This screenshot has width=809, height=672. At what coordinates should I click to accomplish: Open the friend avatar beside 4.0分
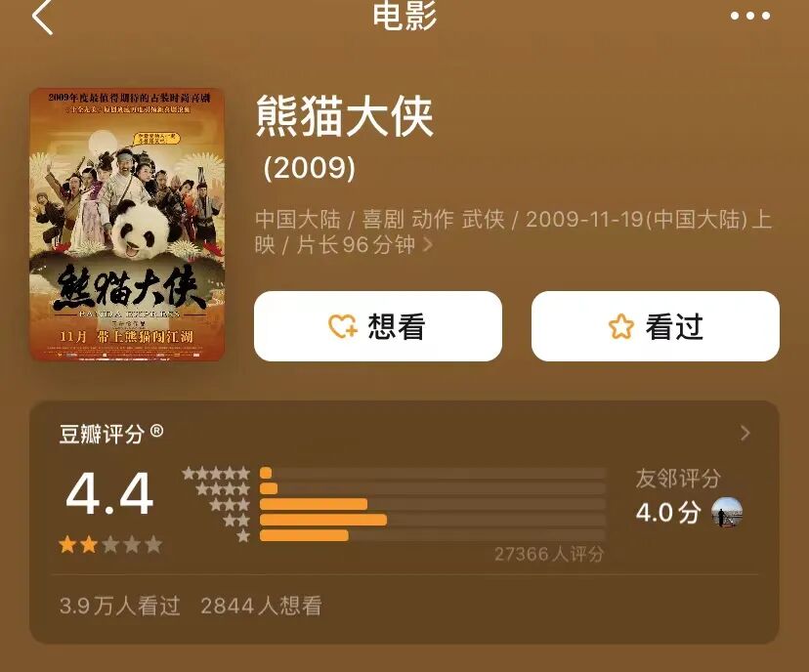pos(727,513)
